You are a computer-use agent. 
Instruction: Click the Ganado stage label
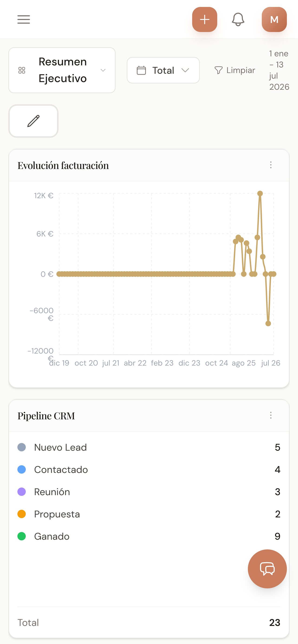click(x=52, y=536)
